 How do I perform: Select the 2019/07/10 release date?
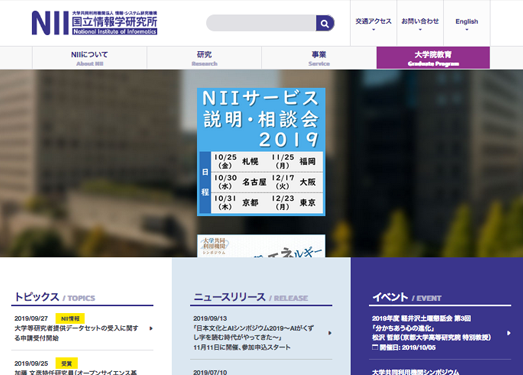(x=210, y=372)
